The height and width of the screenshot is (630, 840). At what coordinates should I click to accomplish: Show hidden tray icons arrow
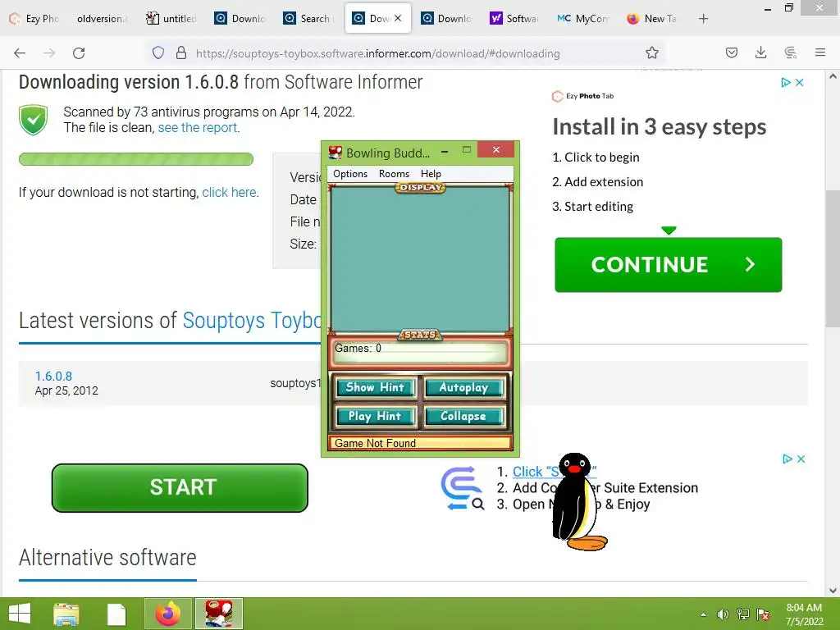[x=703, y=614]
